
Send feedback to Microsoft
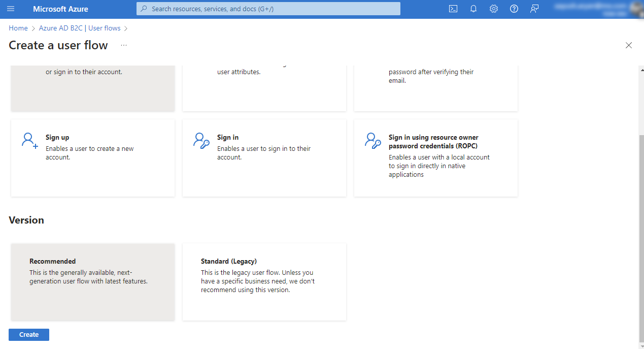pyautogui.click(x=534, y=9)
